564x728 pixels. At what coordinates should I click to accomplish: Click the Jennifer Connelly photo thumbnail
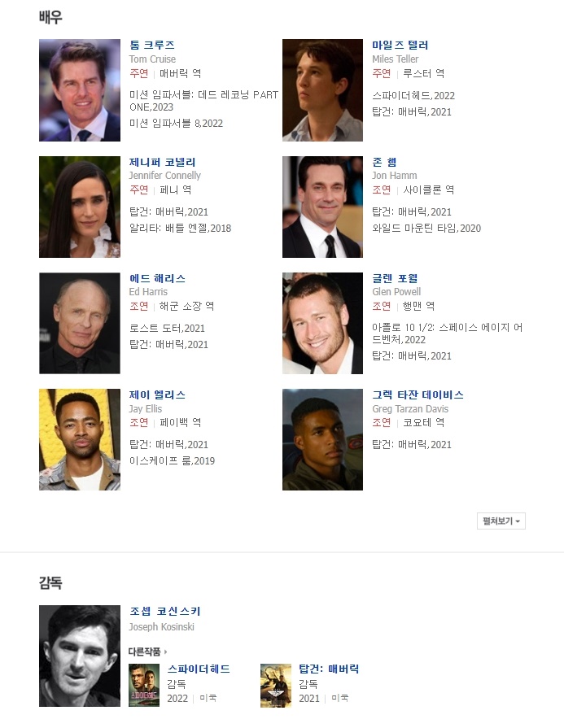(80, 207)
